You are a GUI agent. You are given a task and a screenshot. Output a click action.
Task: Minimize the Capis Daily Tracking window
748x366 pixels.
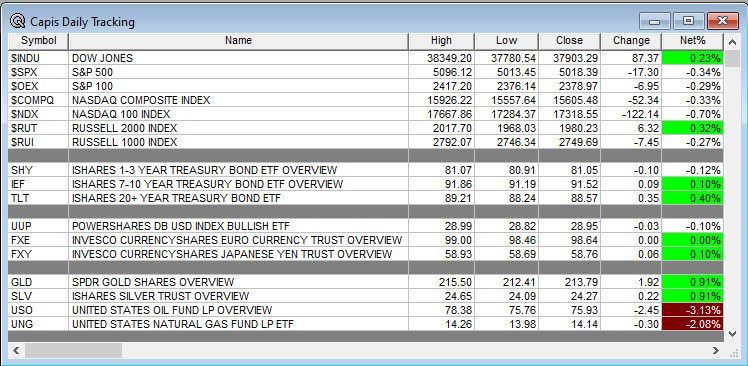click(655, 21)
